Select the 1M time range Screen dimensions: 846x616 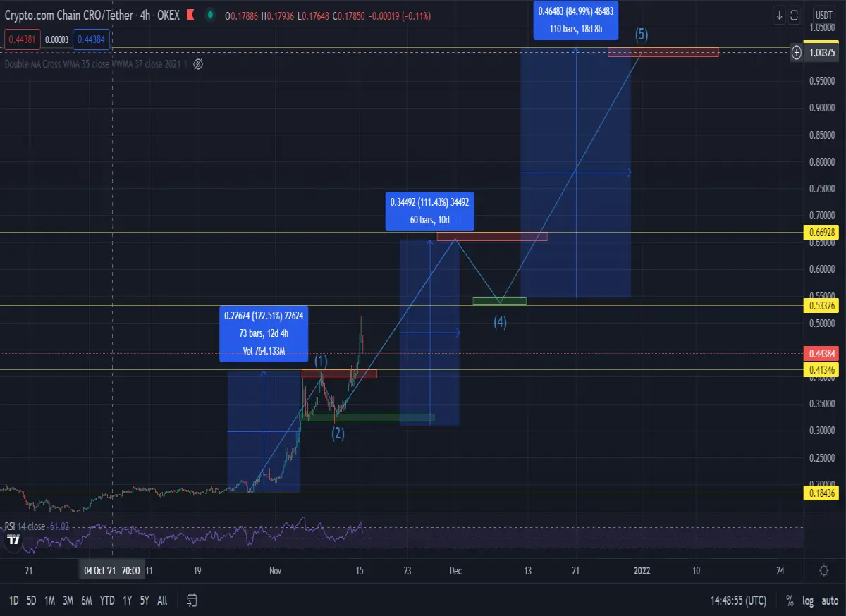[49, 600]
